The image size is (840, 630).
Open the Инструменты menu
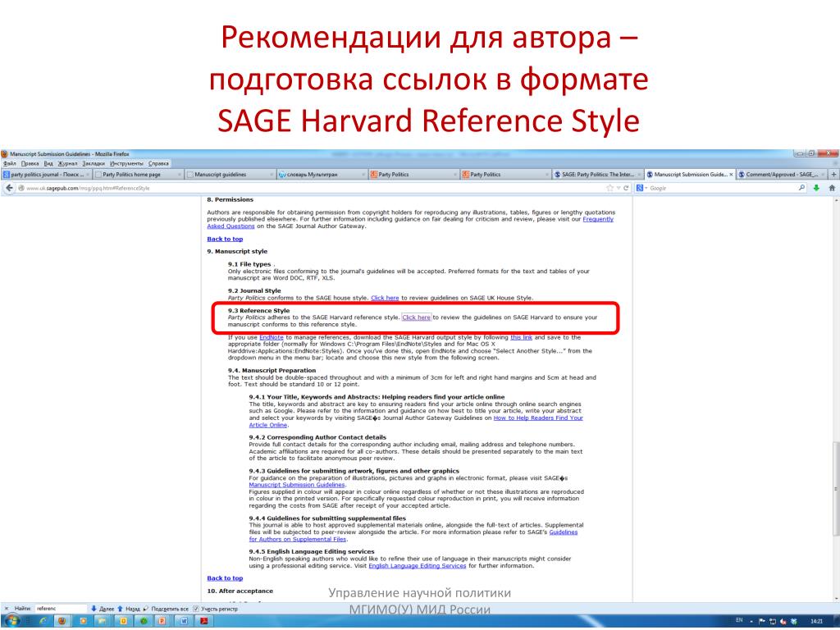[x=126, y=163]
